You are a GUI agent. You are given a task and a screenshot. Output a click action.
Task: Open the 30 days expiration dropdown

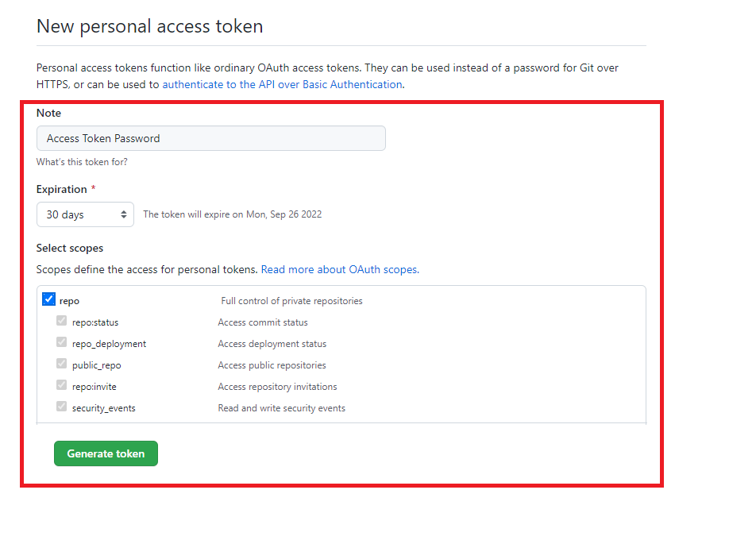coord(85,214)
